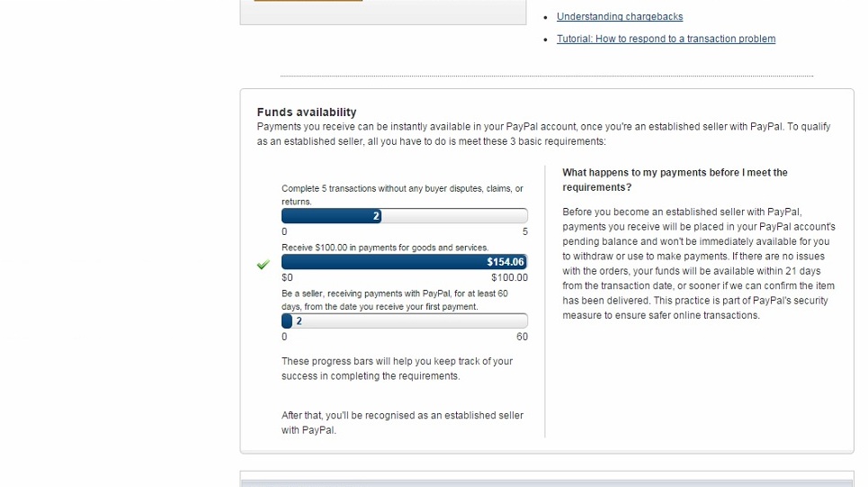
Task: Click the $100.00 maximum label
Action: pos(509,278)
